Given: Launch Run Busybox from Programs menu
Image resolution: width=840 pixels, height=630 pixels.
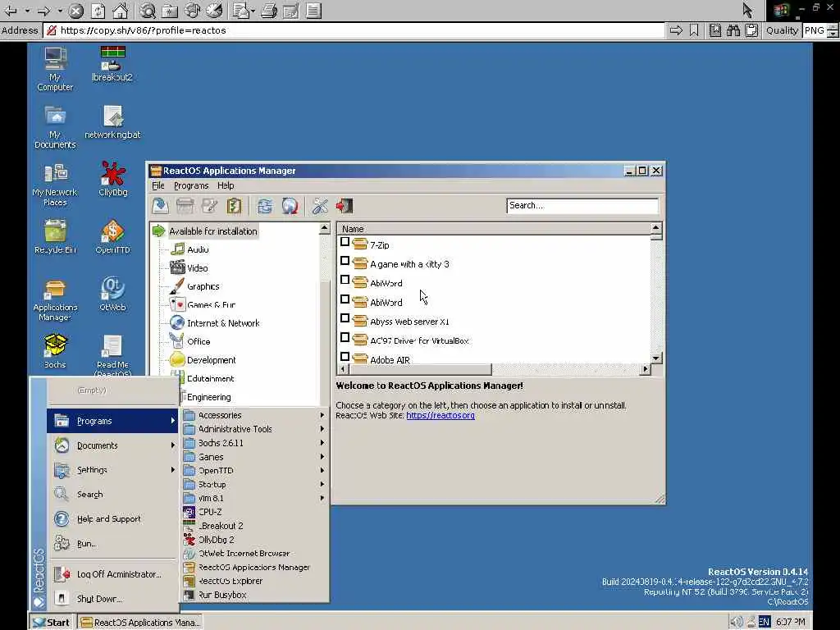Looking at the screenshot, I should coord(254,595).
